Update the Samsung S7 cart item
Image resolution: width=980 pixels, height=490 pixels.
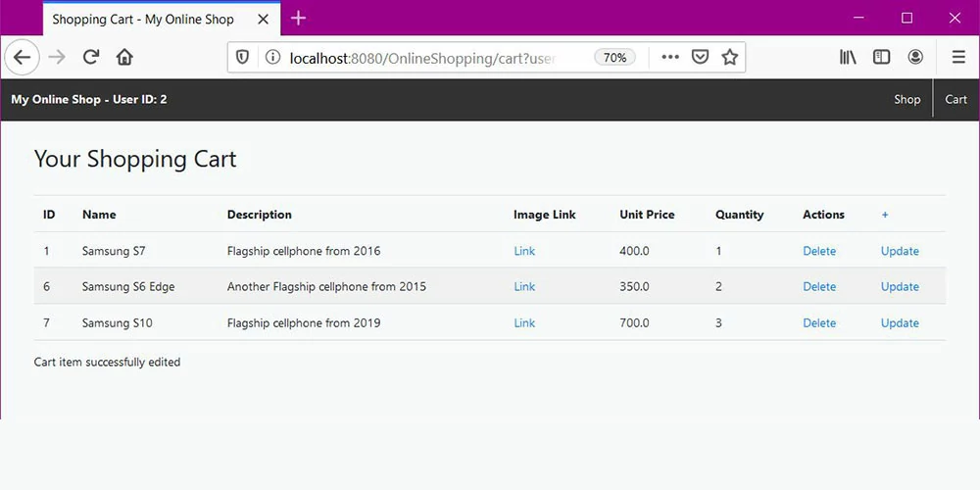[x=900, y=251]
